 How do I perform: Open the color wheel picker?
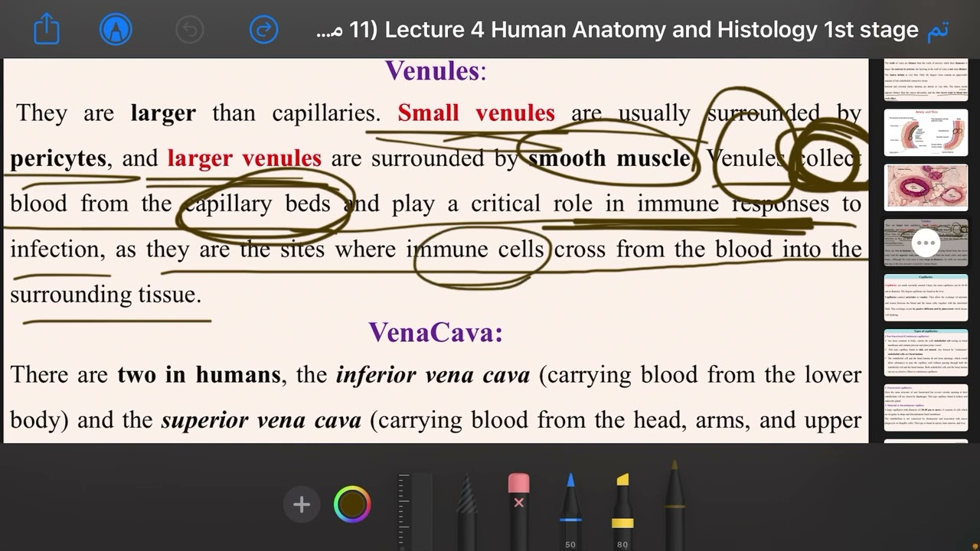pos(352,504)
